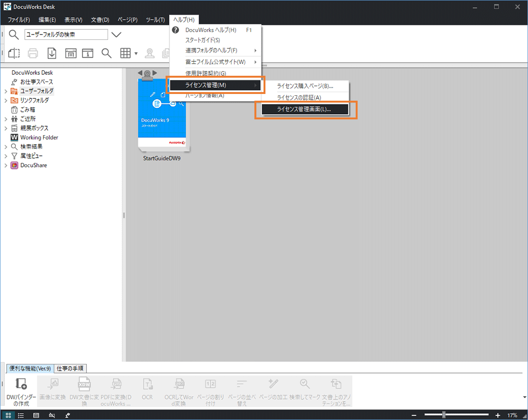This screenshot has height=420, width=528.
Task: Open the ファイル(F) menu
Action: (x=19, y=20)
